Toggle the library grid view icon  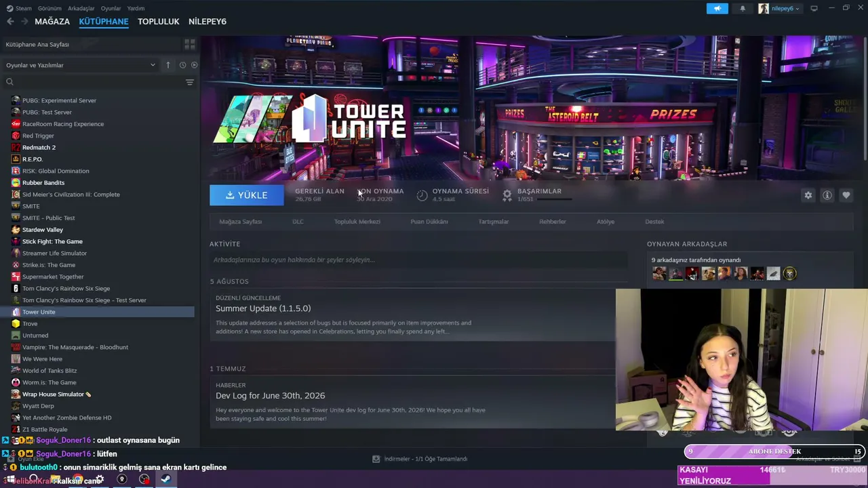[190, 44]
